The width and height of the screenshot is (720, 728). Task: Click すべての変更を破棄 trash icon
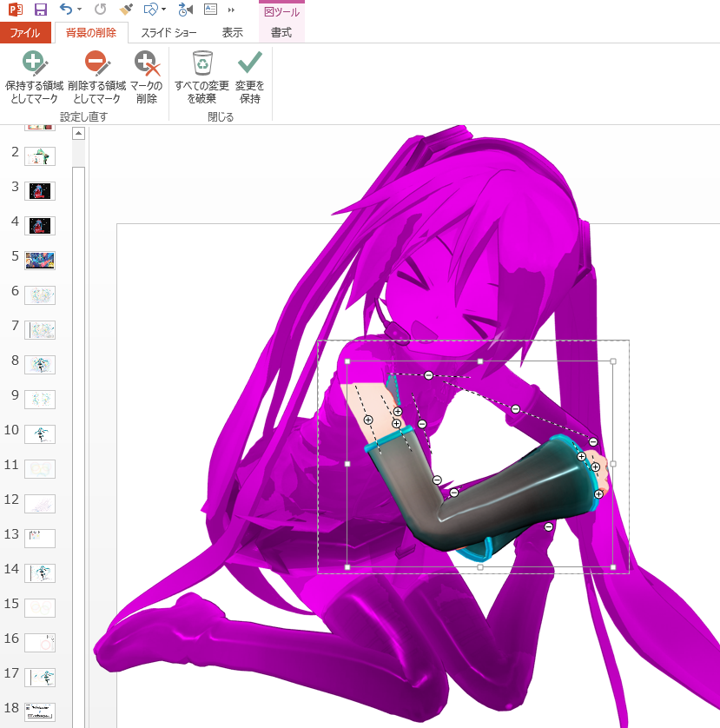(202, 77)
